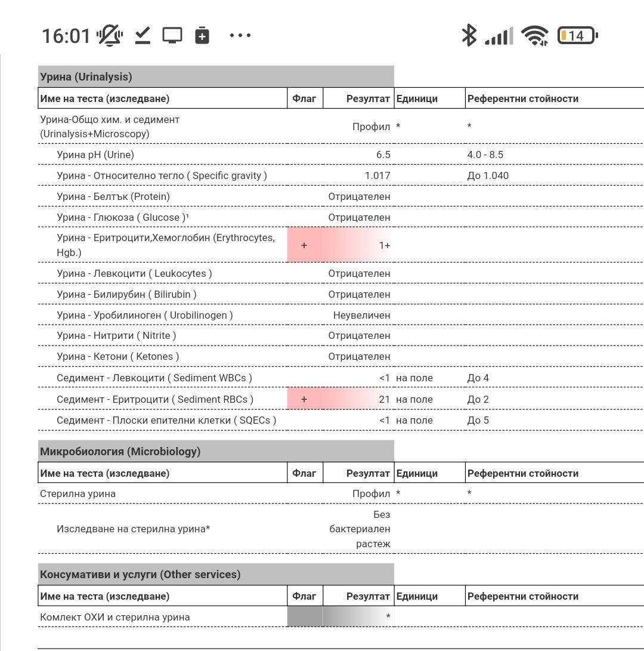Screen dimensions: 644x651
Task: Click the red flag for Sediment RBCs
Action: [x=304, y=399]
